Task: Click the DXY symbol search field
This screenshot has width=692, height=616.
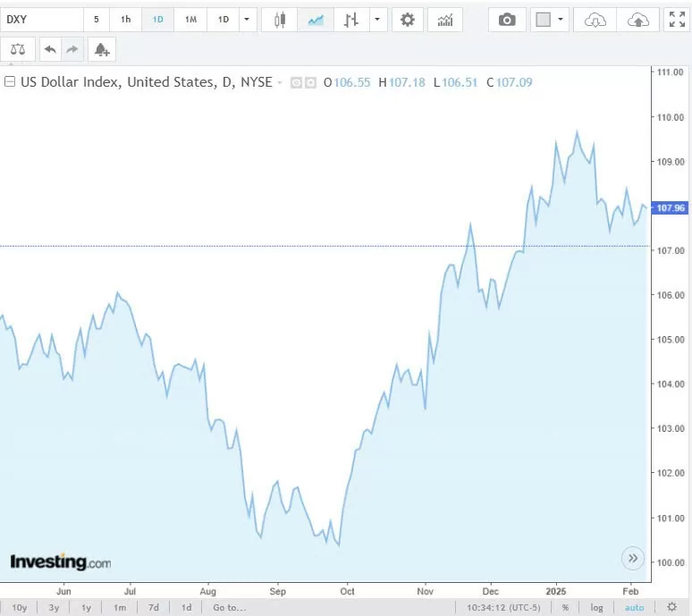Action: click(x=41, y=20)
